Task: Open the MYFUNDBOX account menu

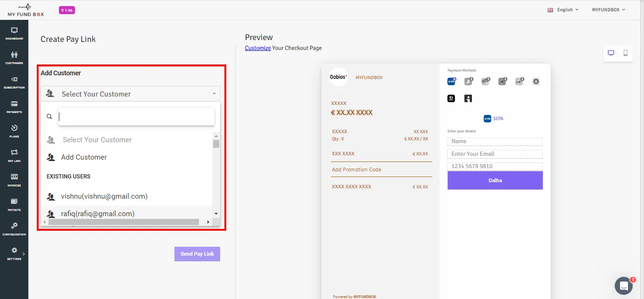Action: (609, 10)
